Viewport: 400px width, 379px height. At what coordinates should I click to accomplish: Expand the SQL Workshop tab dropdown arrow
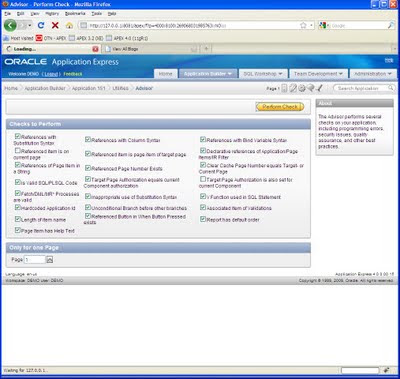280,74
